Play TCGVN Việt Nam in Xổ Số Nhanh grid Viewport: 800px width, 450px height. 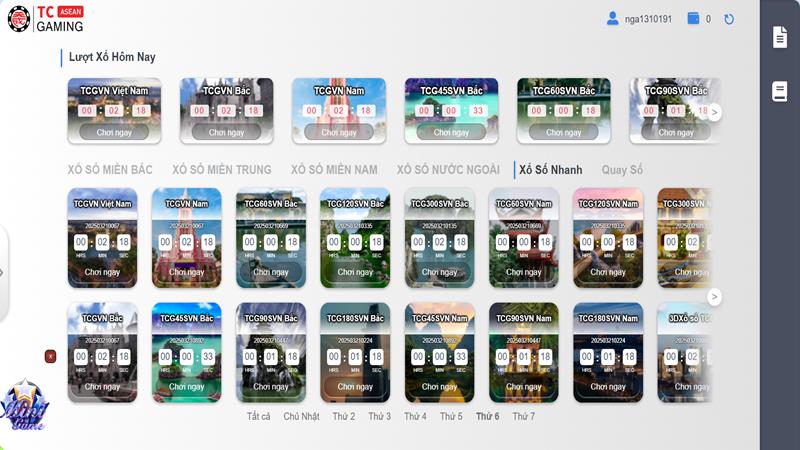pos(102,272)
